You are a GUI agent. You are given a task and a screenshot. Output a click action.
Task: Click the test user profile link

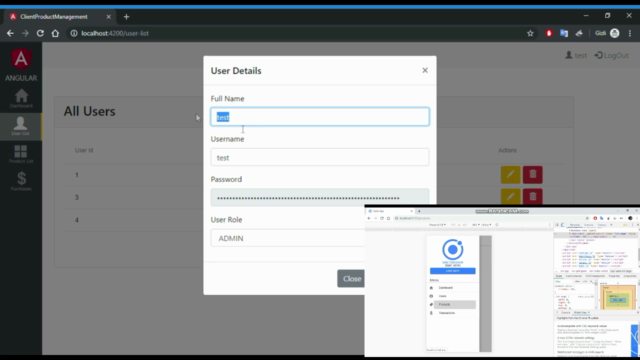(576, 55)
